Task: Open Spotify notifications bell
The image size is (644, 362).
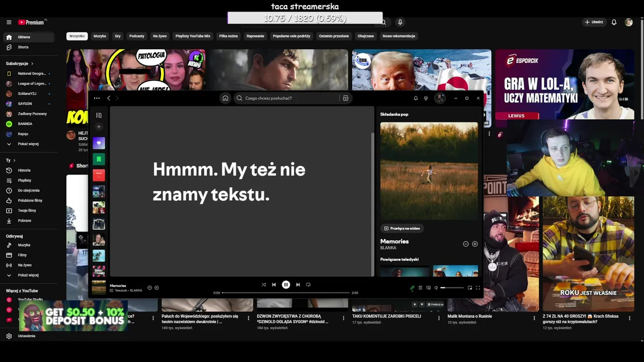Action: (416, 98)
